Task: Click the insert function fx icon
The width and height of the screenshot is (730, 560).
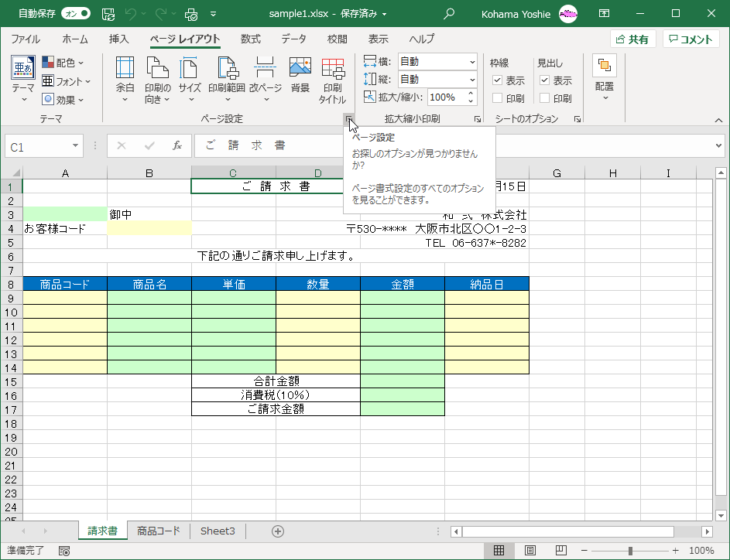Action: tap(177, 145)
